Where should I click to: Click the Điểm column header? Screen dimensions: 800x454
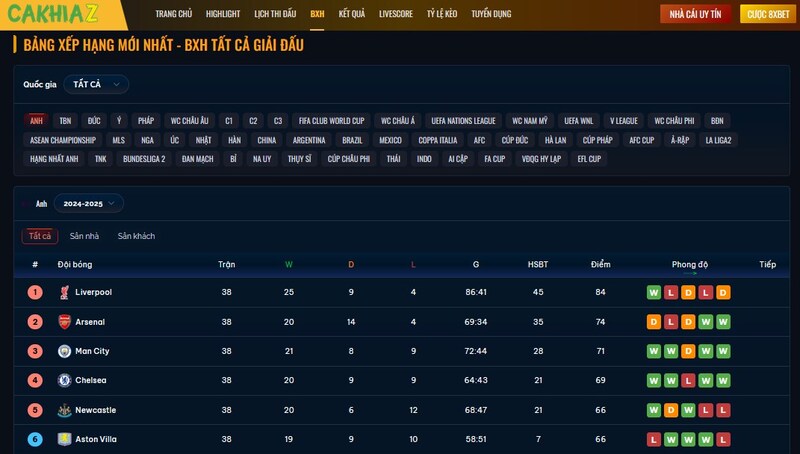601,264
